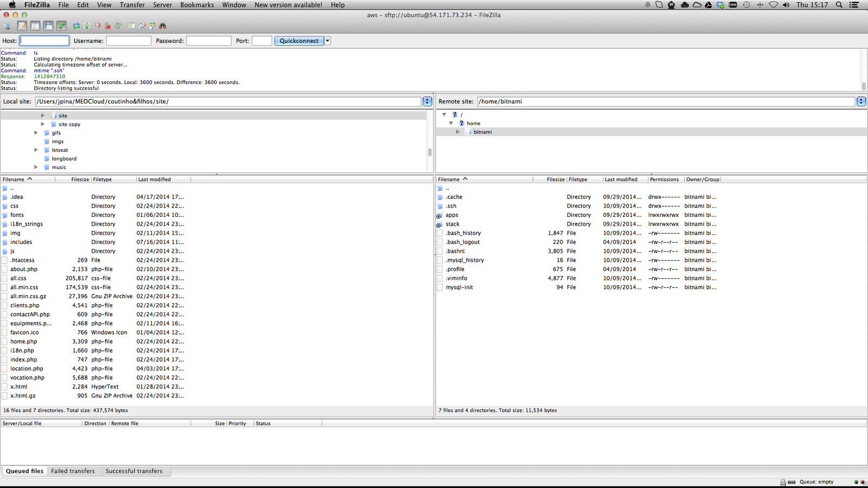Toggle synchronized browsing
The height and width of the screenshot is (488, 868).
pyautogui.click(x=152, y=26)
